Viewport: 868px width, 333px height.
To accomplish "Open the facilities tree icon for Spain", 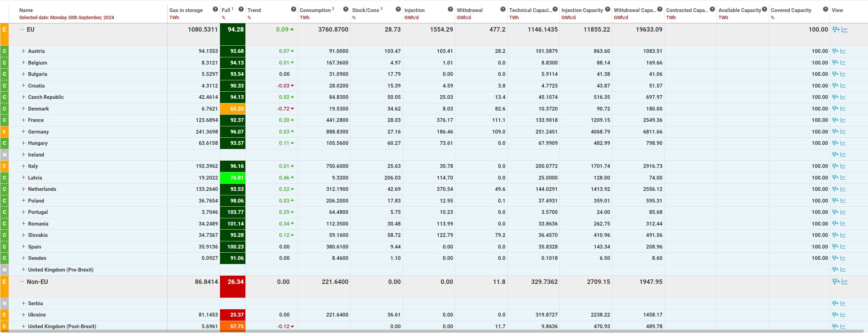I will click(835, 246).
